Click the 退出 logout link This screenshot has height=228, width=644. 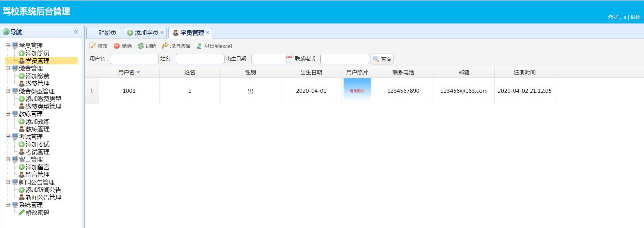tap(635, 17)
